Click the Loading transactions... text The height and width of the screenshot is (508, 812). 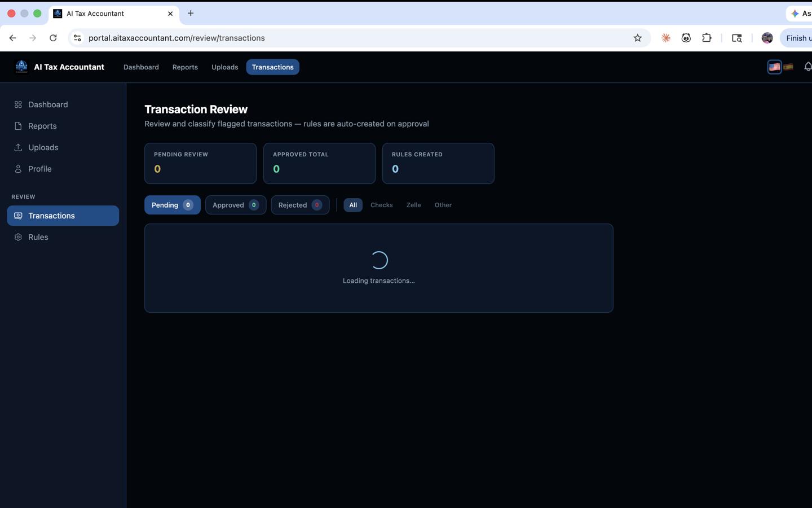pyautogui.click(x=379, y=281)
